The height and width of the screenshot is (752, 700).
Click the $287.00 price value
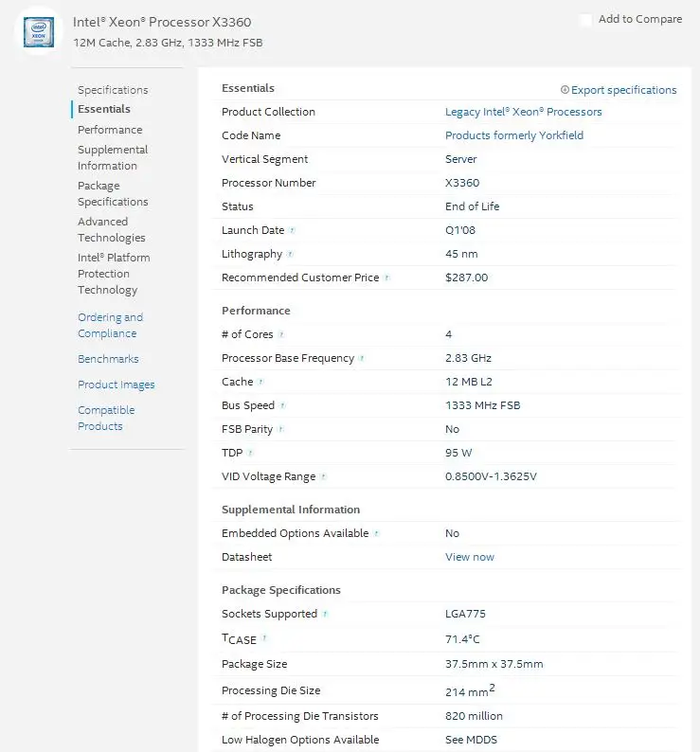466,278
